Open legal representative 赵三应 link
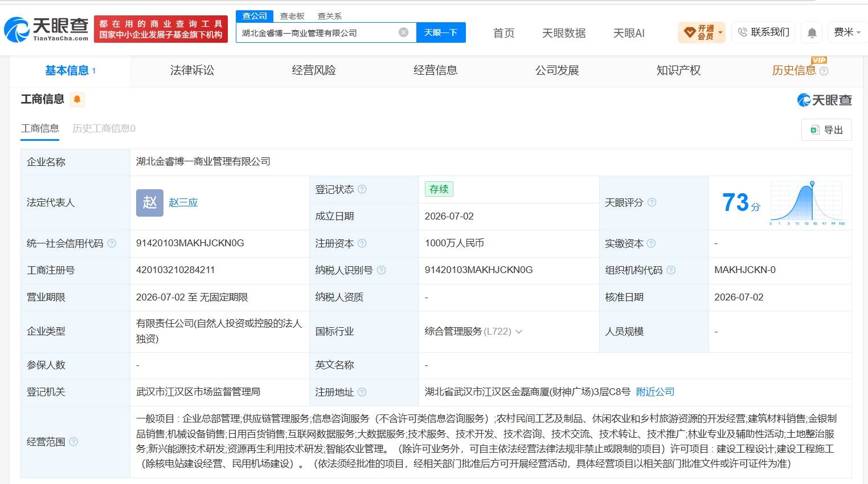Screen dimensions: 868x484 point(183,203)
